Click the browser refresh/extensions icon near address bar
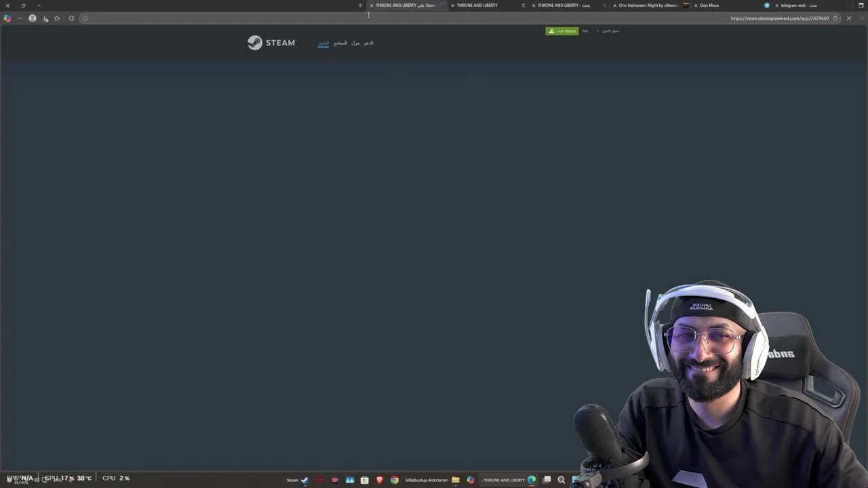This screenshot has width=868, height=488. (71, 18)
